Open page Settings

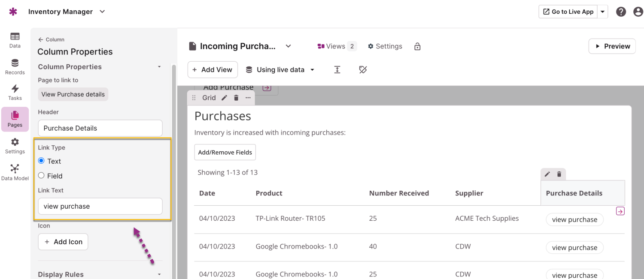point(385,46)
